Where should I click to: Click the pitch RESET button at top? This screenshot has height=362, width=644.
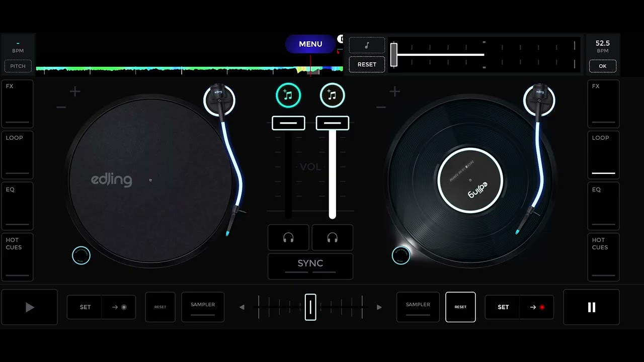coord(367,64)
